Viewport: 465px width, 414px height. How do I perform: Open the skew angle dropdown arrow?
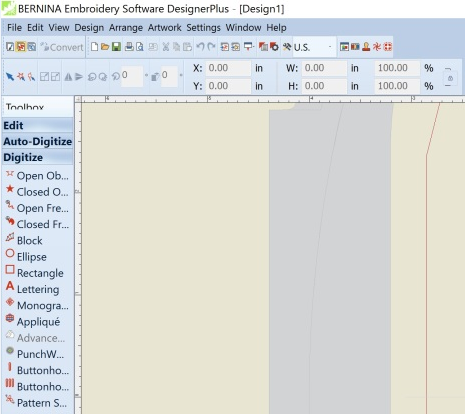[x=181, y=75]
